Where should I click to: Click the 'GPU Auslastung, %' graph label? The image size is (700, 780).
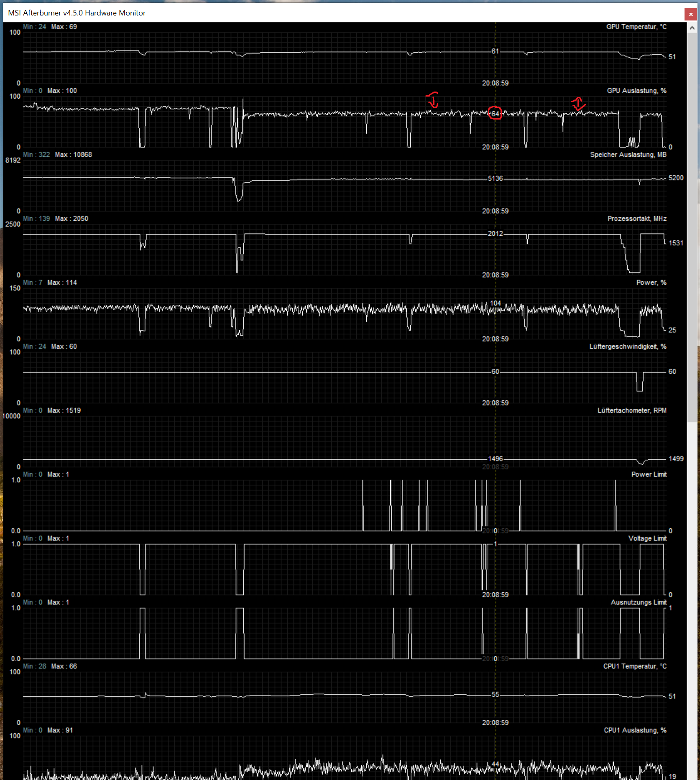pos(636,91)
